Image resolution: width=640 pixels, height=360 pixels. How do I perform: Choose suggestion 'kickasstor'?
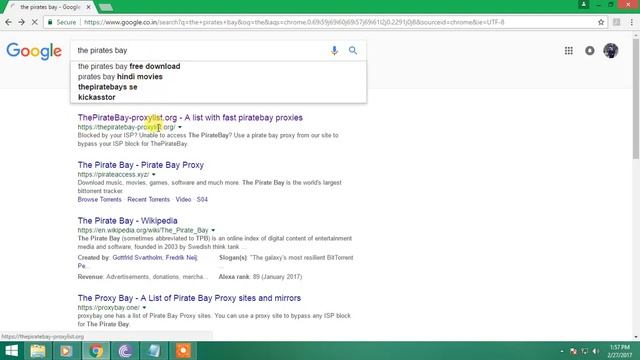pyautogui.click(x=97, y=97)
